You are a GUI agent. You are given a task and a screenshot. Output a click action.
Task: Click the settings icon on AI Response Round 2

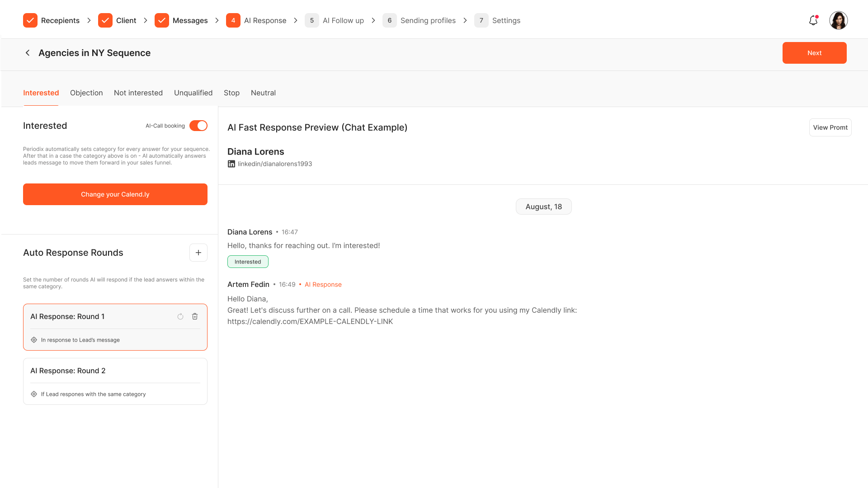(33, 394)
